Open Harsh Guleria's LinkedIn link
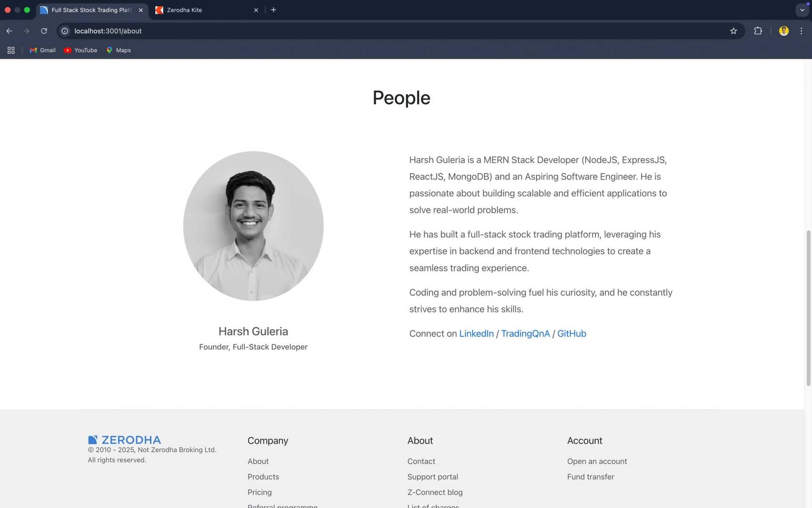Screen dimensions: 812x508 (x=476, y=333)
